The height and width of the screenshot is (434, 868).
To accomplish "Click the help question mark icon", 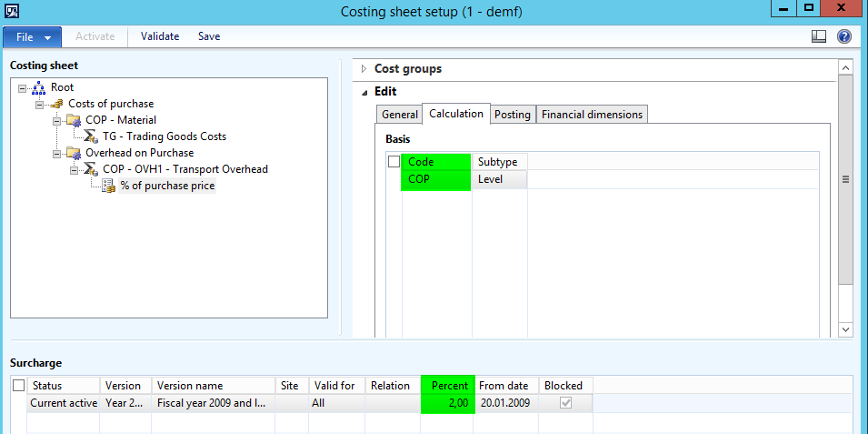I will (x=843, y=36).
